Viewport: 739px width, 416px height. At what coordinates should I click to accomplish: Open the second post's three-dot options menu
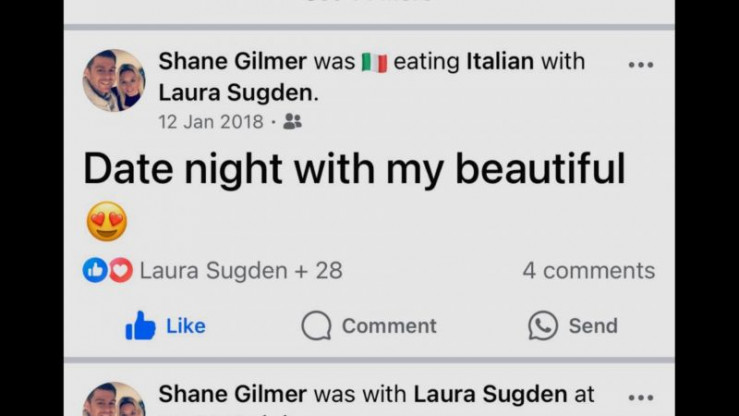click(x=640, y=397)
